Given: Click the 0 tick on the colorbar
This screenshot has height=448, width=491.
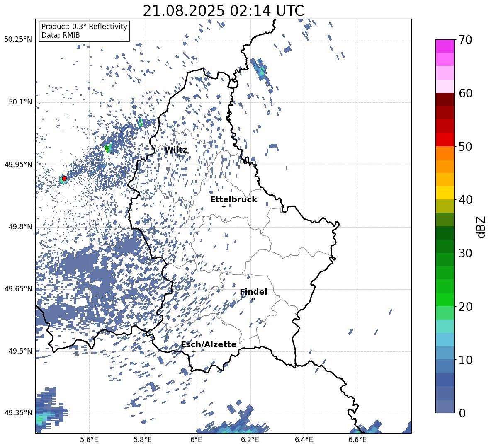Looking at the screenshot, I should [x=462, y=413].
